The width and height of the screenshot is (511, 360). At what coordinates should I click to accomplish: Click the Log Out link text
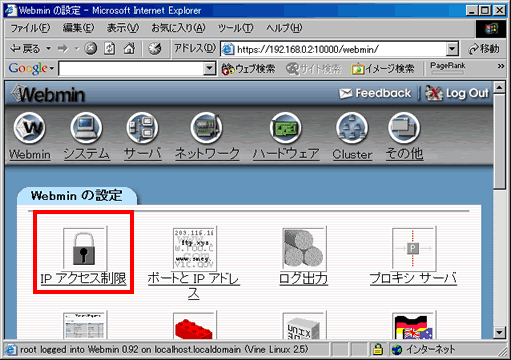tap(467, 93)
